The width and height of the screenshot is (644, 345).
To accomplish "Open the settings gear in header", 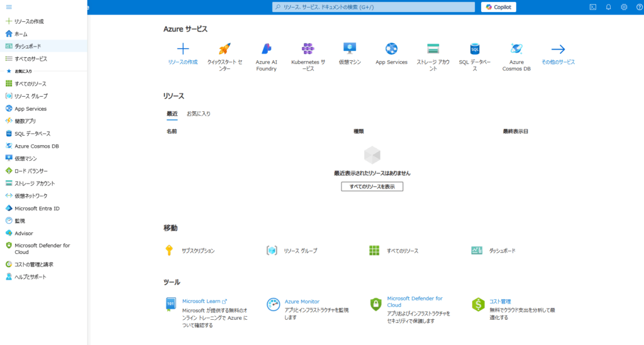I will [624, 7].
